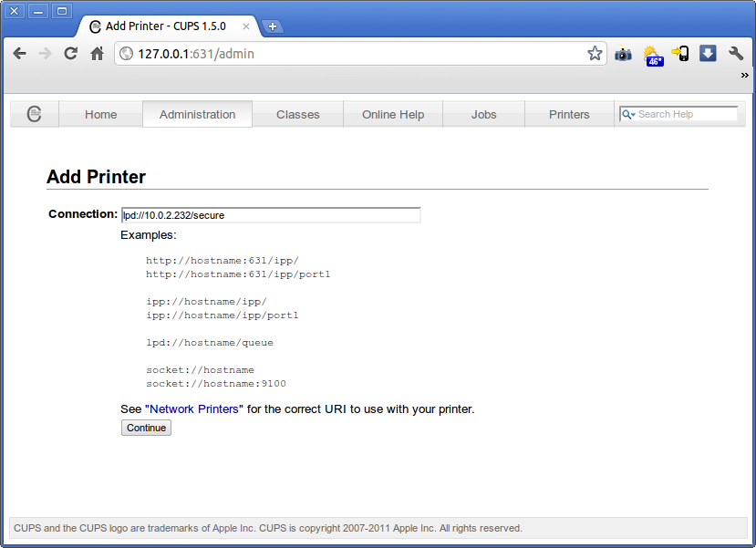The width and height of the screenshot is (756, 548).
Task: Click the send-to-phone extension icon
Action: point(680,54)
